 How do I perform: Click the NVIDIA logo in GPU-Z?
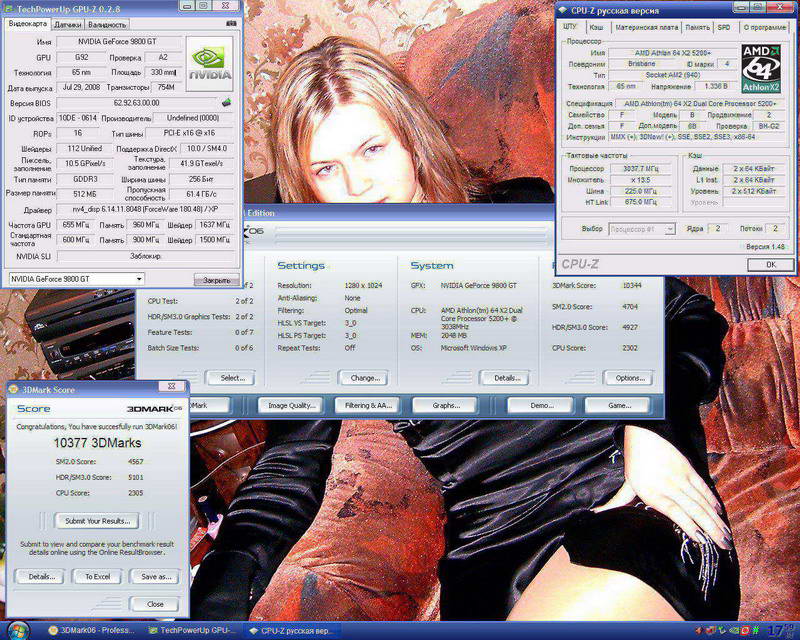(211, 63)
